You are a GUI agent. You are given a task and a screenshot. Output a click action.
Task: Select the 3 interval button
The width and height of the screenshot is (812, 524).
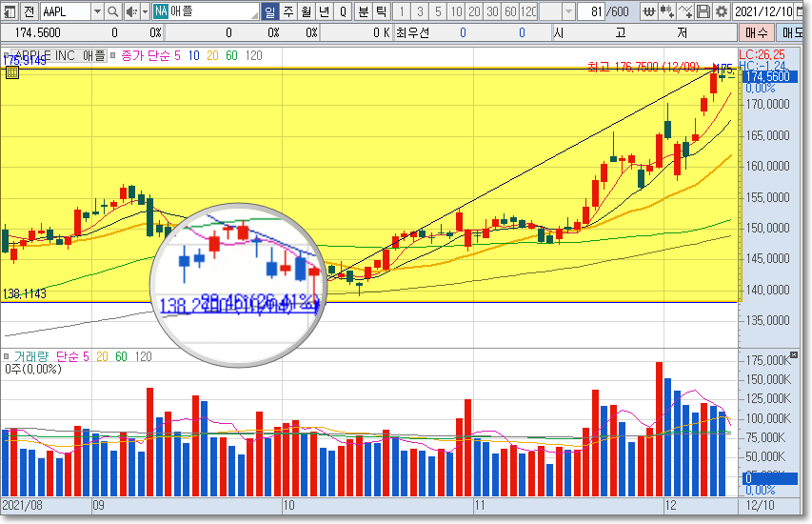point(420,10)
